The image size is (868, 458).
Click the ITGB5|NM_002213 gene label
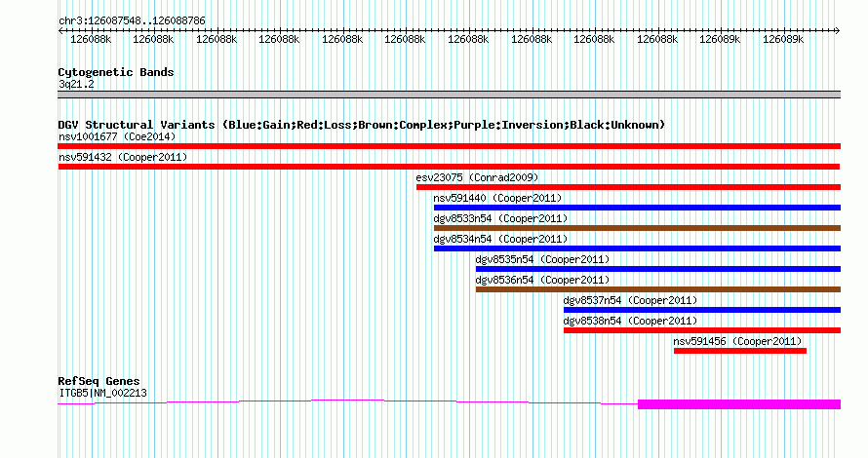click(103, 394)
